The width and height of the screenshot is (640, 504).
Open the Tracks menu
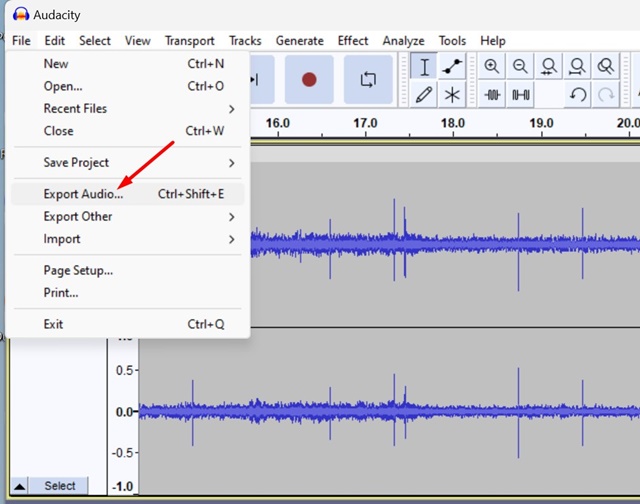[x=245, y=41]
